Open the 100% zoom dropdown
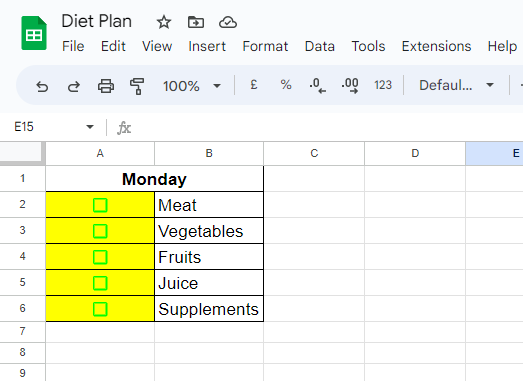This screenshot has width=523, height=381. coord(192,86)
